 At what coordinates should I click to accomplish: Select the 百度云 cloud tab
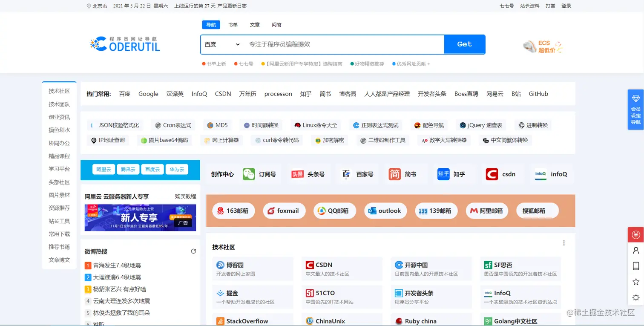coord(152,170)
